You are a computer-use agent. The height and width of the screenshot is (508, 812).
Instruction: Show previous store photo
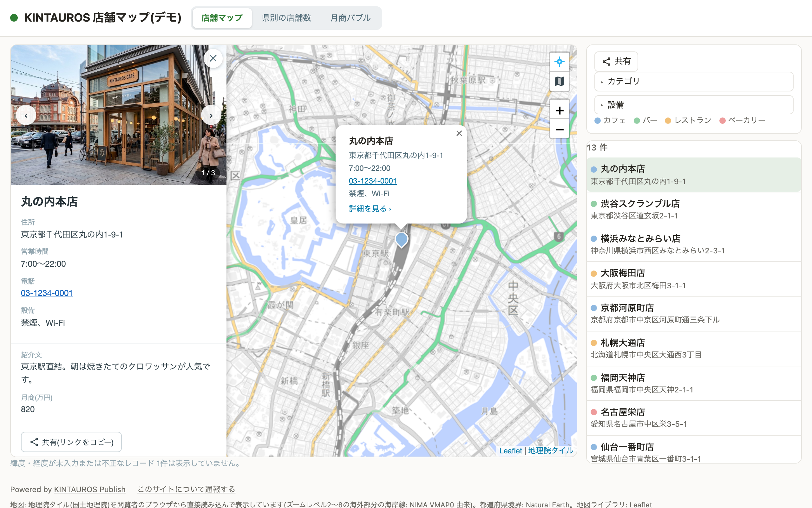click(x=26, y=115)
